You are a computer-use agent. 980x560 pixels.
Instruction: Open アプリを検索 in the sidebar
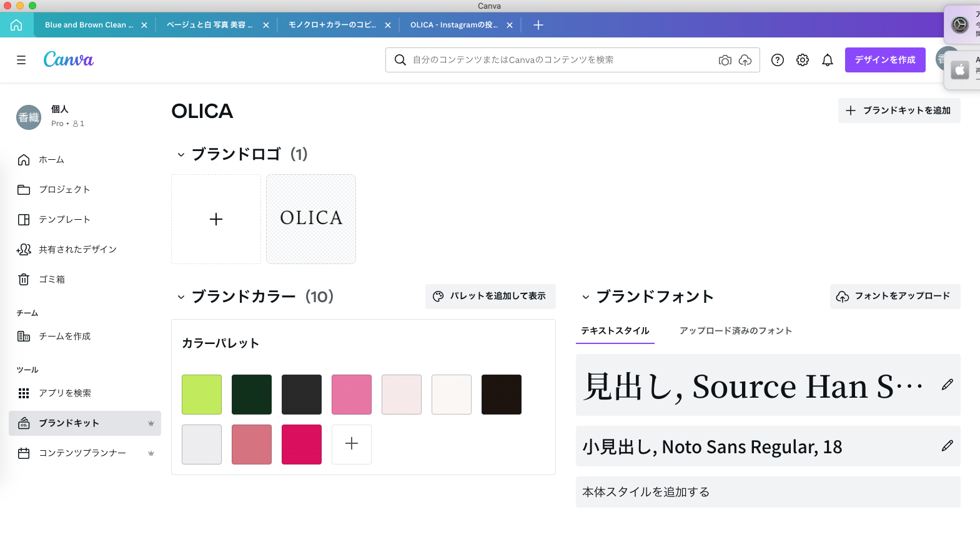click(85, 393)
